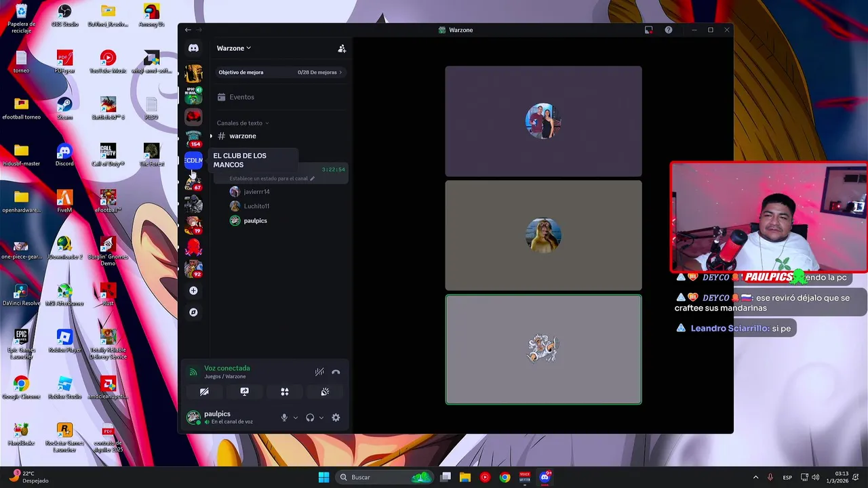Select green-bordered speaking participant tile
This screenshot has height=488, width=868.
(543, 349)
